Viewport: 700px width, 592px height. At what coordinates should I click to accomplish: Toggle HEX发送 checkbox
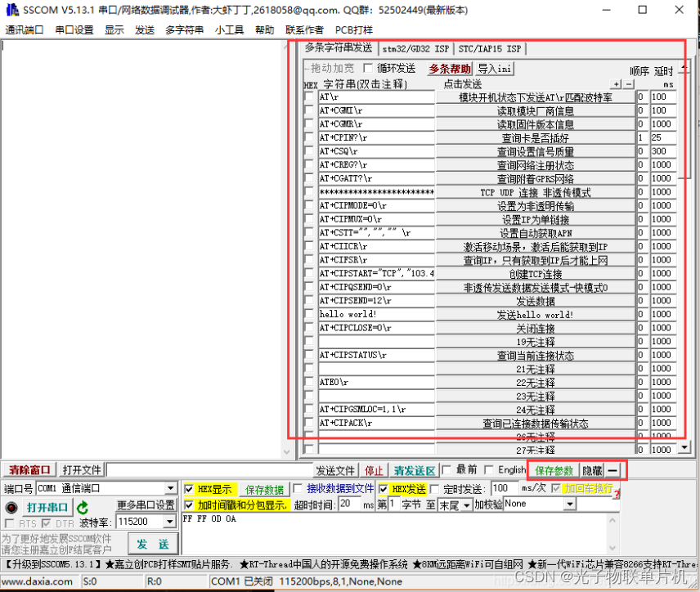[x=384, y=489]
